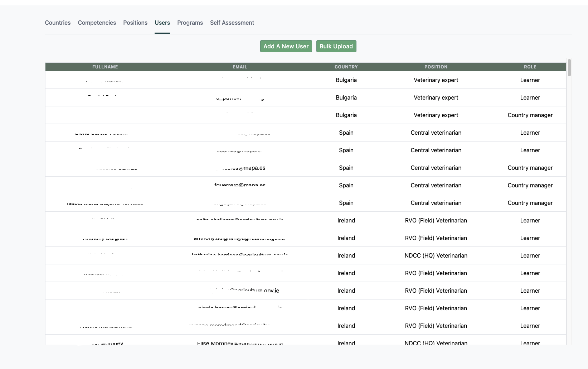Switch to Self Assessment tab

pos(232,23)
